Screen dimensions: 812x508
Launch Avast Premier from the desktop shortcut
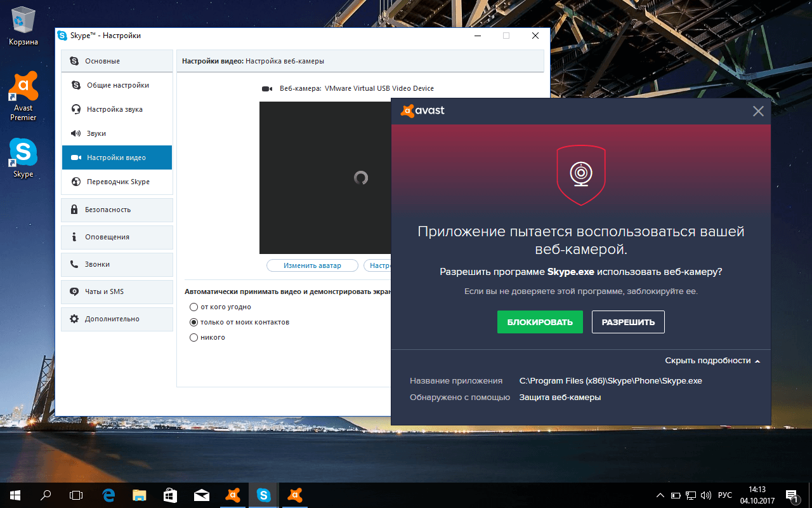pyautogui.click(x=23, y=97)
